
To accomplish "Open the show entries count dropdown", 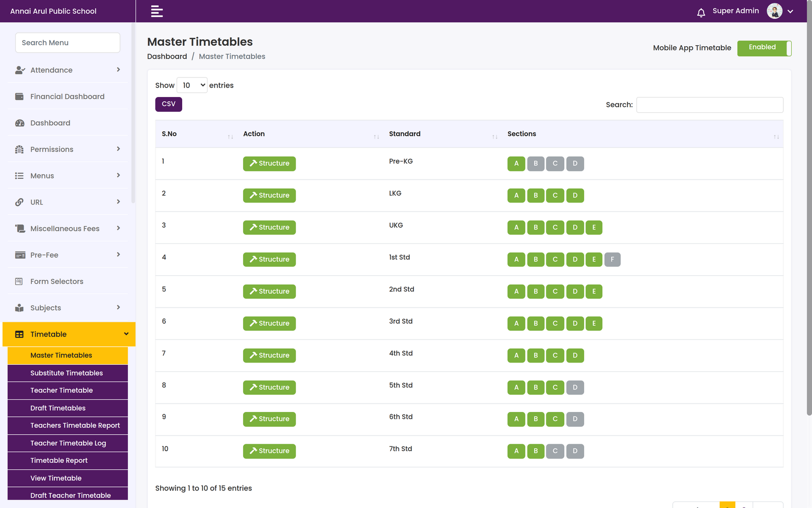I will click(192, 85).
